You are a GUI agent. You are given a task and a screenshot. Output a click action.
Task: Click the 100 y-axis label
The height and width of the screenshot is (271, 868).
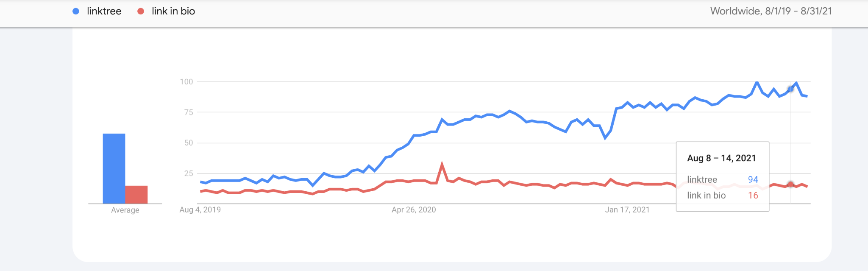[186, 82]
